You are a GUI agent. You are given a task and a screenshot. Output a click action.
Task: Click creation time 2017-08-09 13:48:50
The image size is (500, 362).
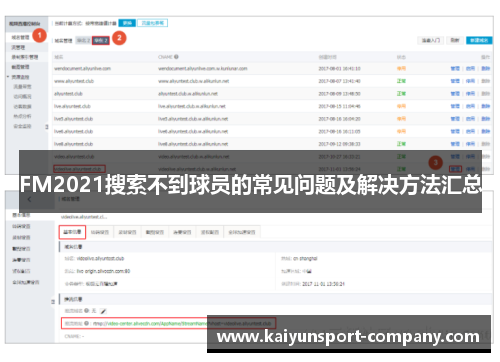pyautogui.click(x=339, y=94)
